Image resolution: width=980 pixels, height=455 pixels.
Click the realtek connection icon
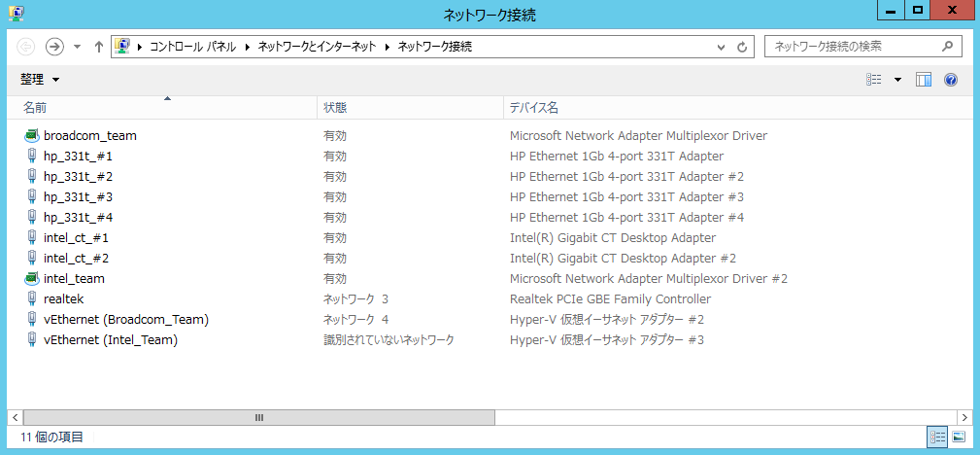(32, 299)
